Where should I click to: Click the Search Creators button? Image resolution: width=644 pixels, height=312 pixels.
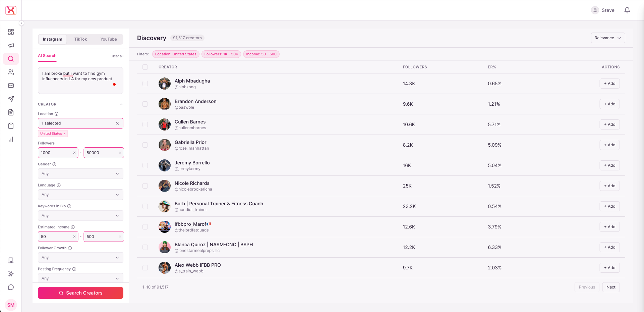click(80, 293)
